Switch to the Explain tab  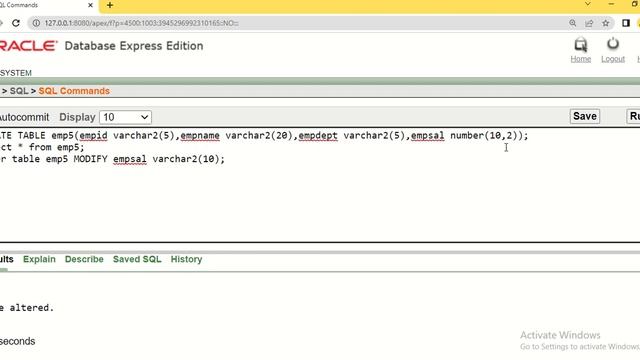(x=39, y=259)
